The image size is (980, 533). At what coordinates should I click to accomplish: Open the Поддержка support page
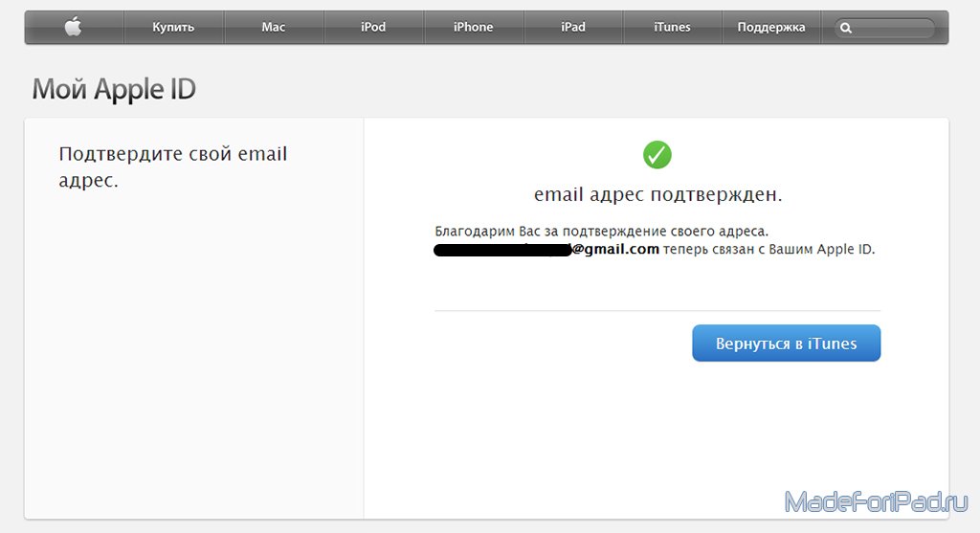[771, 28]
